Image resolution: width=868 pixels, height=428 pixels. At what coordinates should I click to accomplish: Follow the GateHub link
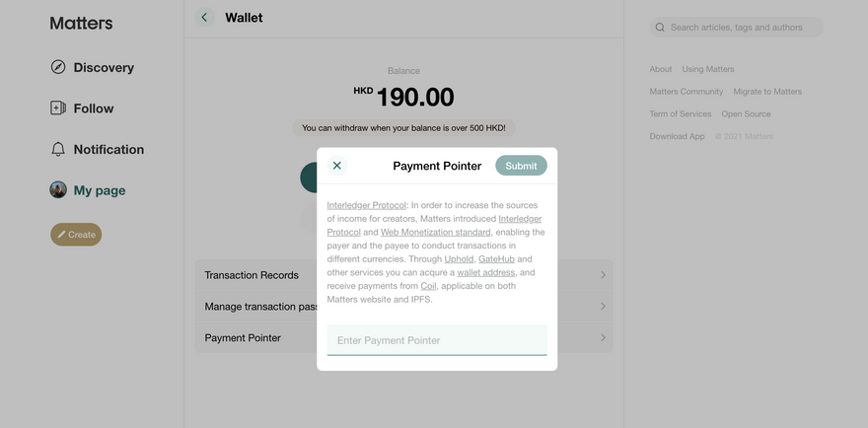(x=497, y=258)
